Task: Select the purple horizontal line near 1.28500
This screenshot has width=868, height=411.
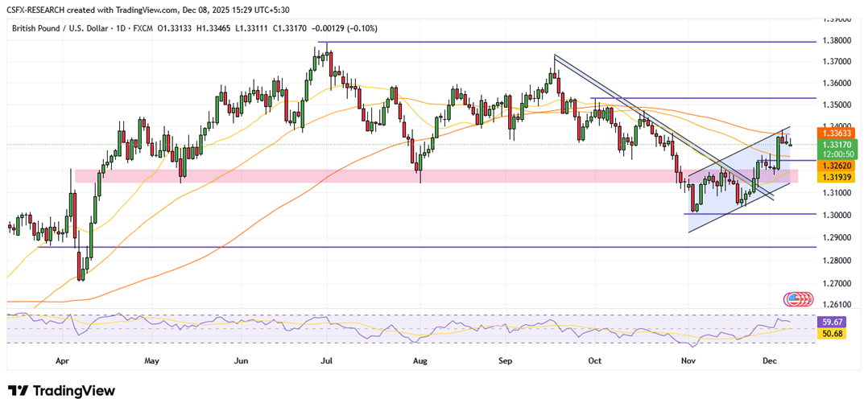Action: coord(403,247)
